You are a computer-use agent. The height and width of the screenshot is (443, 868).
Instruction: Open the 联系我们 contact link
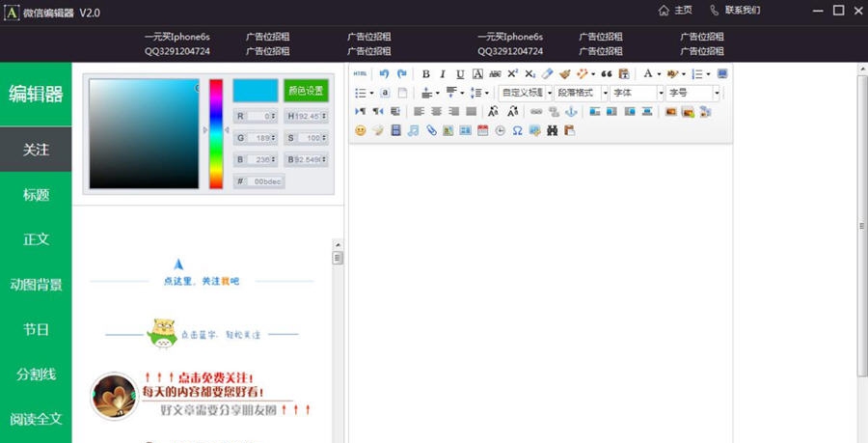[x=735, y=10]
